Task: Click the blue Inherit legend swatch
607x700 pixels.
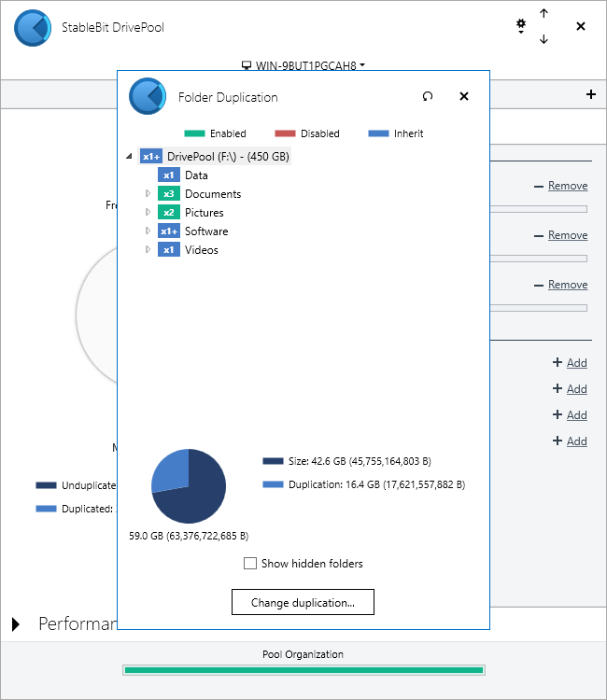Action: (x=378, y=133)
